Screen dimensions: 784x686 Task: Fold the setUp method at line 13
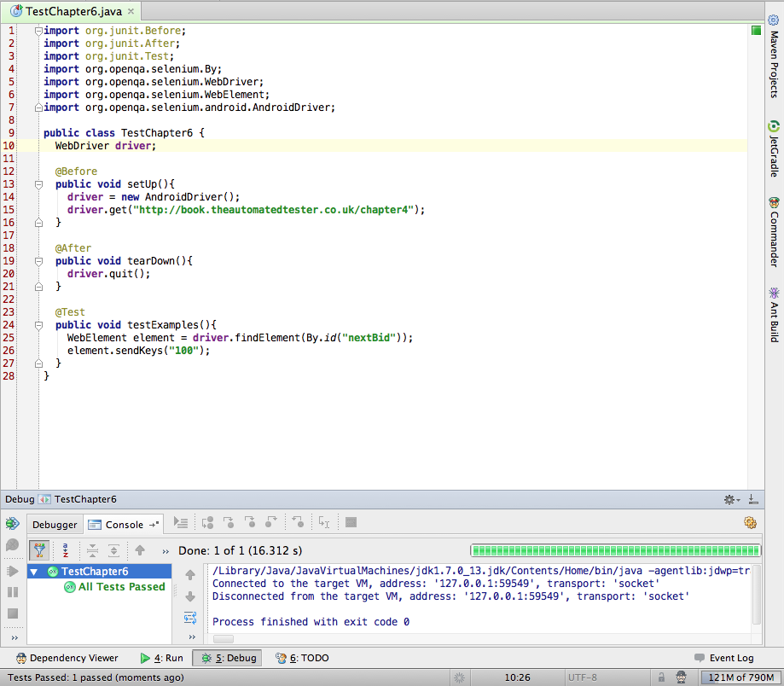tap(38, 184)
